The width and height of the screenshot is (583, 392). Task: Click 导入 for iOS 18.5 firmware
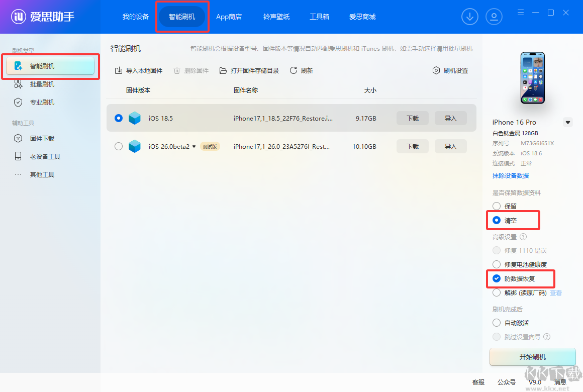[x=450, y=118]
